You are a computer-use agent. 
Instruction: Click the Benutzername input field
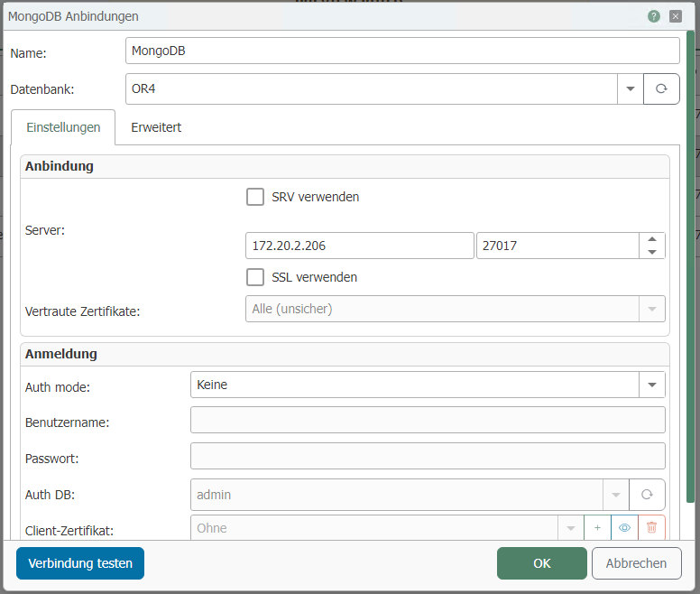(x=428, y=420)
